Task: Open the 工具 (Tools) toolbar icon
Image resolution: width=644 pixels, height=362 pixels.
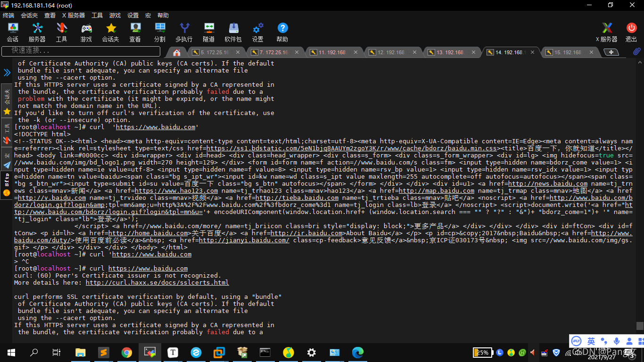Action: (62, 33)
